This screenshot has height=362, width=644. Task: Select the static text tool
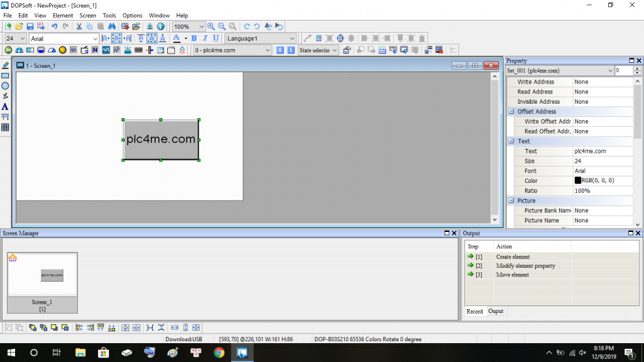(5, 107)
